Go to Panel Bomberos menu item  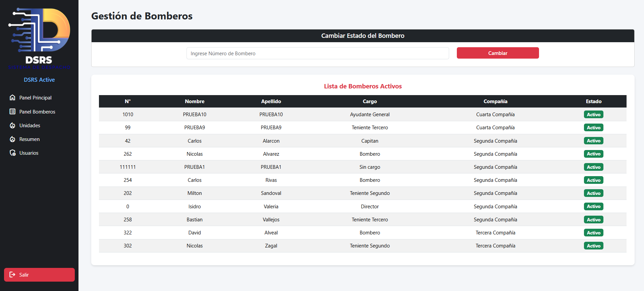pyautogui.click(x=37, y=112)
